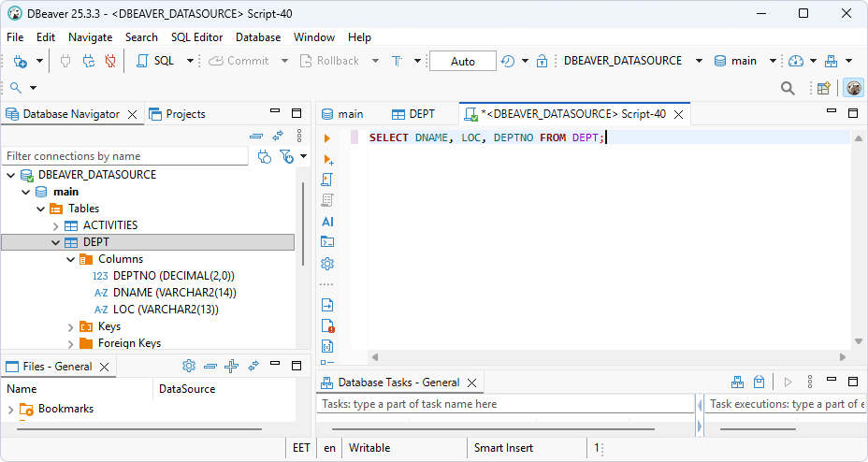The width and height of the screenshot is (868, 462).
Task: Click the search magnifier icon below the toolbar
Action: coord(16,87)
